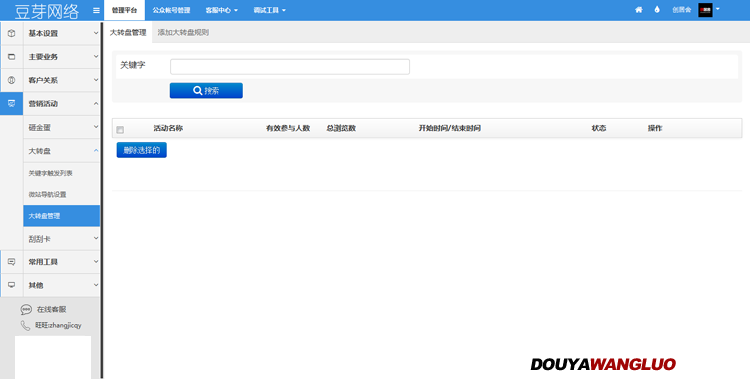Click the 常用工具 sidebar icon
Image resolution: width=750 pixels, height=379 pixels.
click(x=11, y=262)
